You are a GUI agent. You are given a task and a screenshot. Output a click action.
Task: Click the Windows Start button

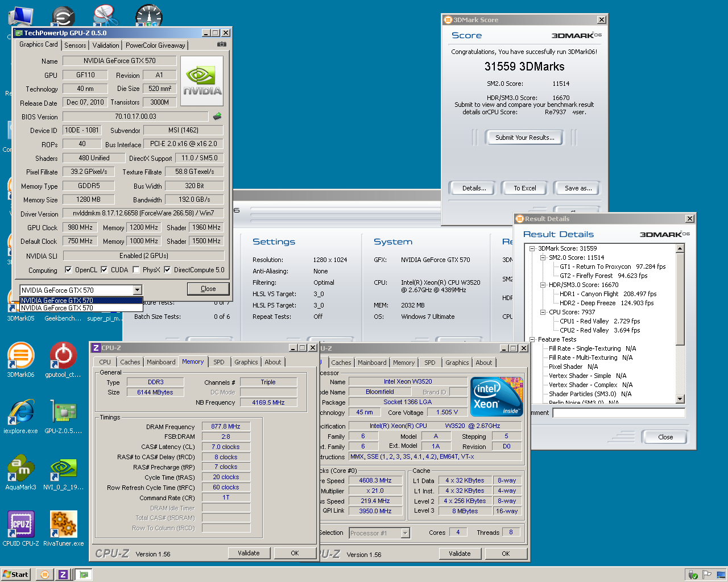(15, 574)
